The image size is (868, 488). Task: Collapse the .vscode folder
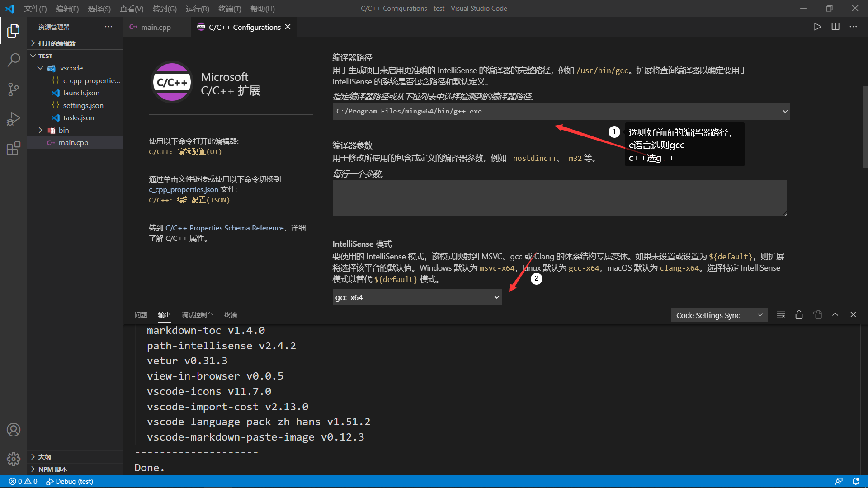tap(75, 68)
